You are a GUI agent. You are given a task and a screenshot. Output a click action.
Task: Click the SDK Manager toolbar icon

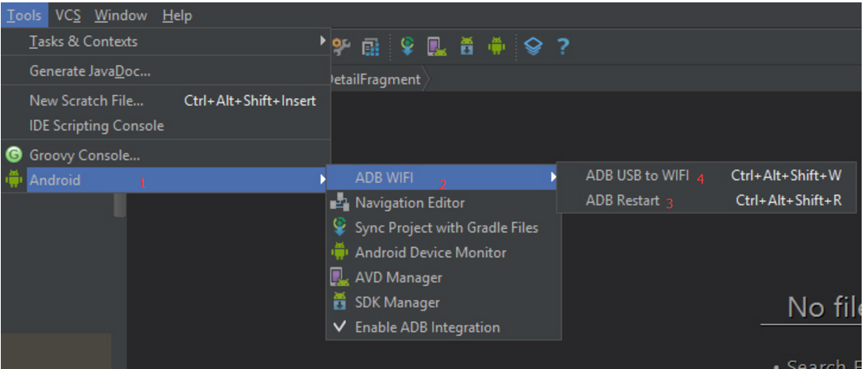pyautogui.click(x=467, y=47)
